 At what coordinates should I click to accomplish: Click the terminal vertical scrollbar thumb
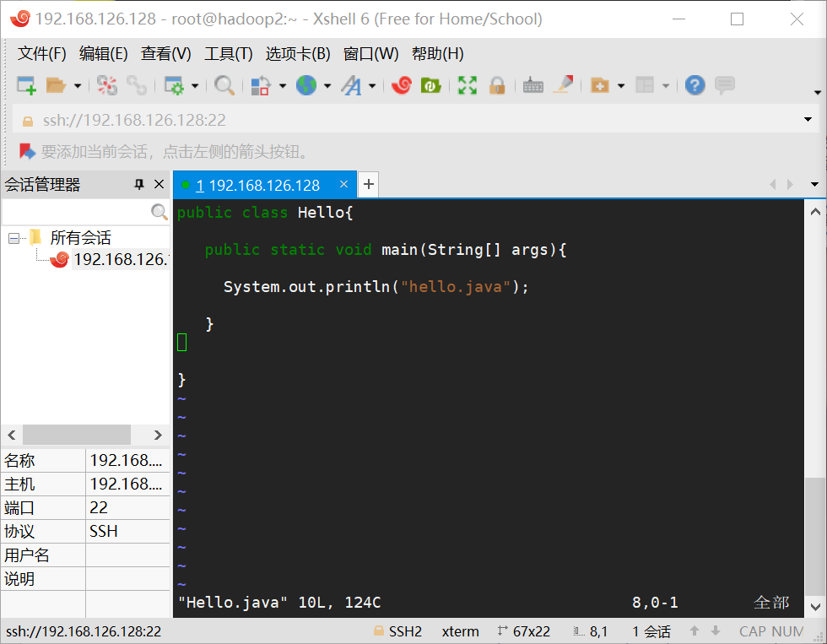[815, 535]
